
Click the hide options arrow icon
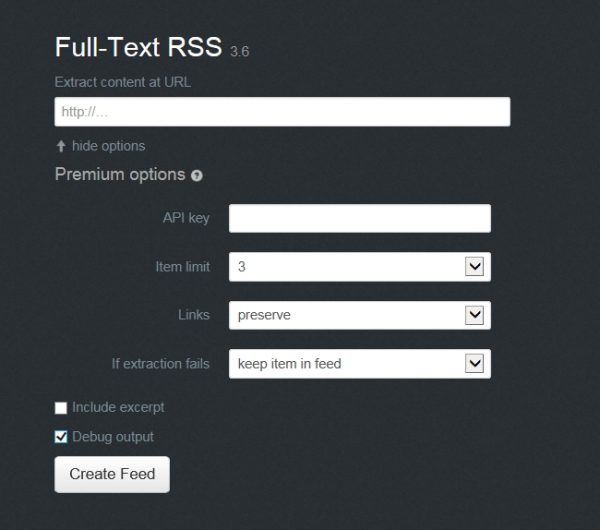pos(61,146)
